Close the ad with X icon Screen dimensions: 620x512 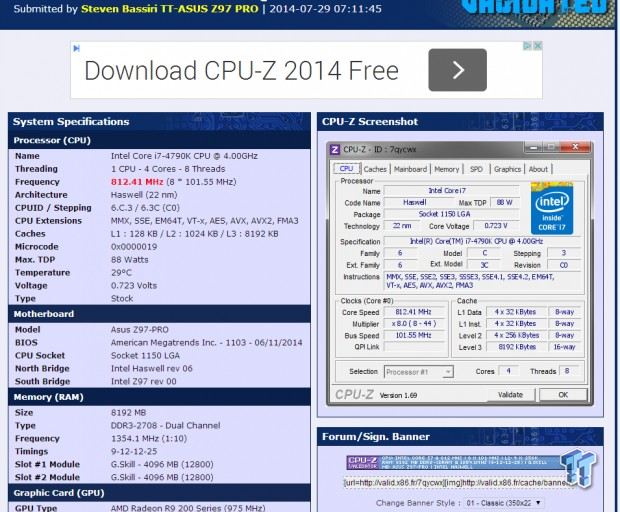pyautogui.click(x=537, y=46)
